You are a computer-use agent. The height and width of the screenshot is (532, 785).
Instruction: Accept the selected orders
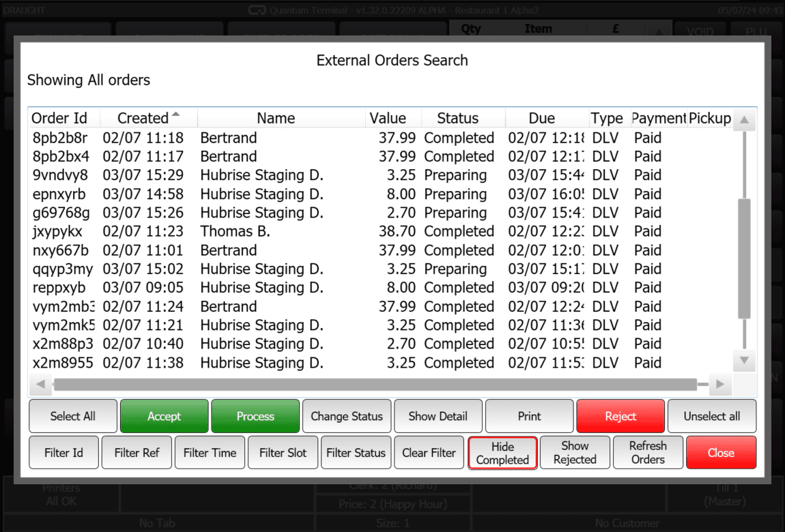(164, 415)
